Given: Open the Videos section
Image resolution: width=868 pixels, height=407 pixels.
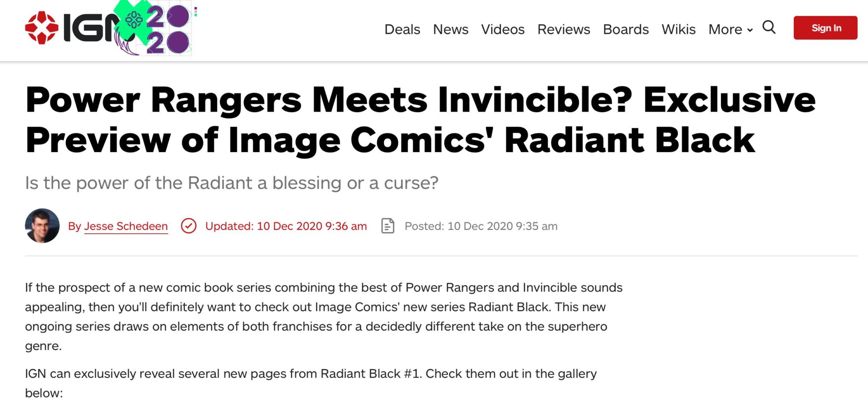Looking at the screenshot, I should click(x=503, y=29).
